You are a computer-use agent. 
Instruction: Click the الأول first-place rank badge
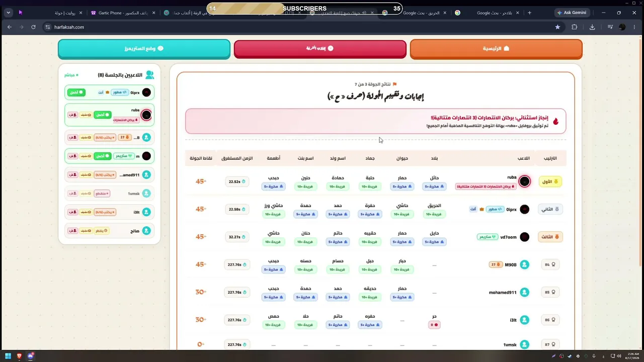tap(550, 182)
